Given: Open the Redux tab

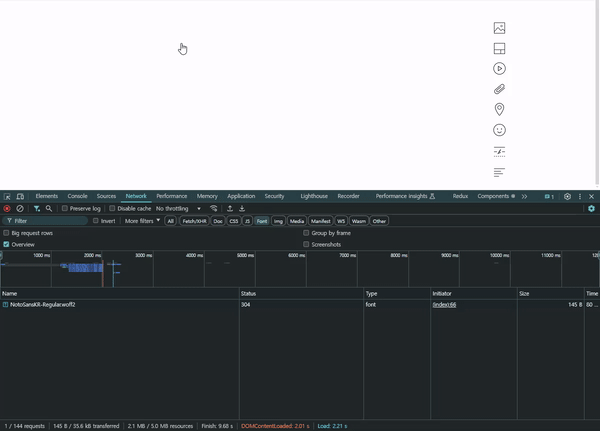Looking at the screenshot, I should click(460, 196).
